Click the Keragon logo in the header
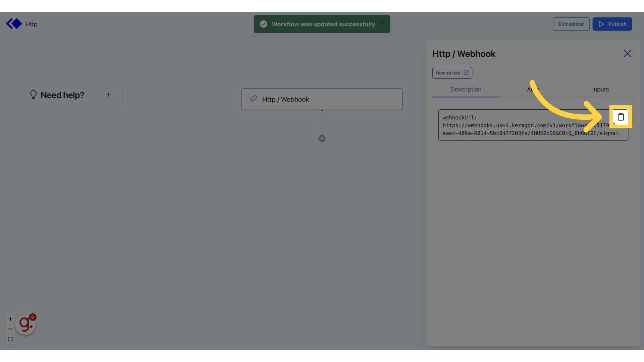This screenshot has height=362, width=644. click(x=14, y=24)
